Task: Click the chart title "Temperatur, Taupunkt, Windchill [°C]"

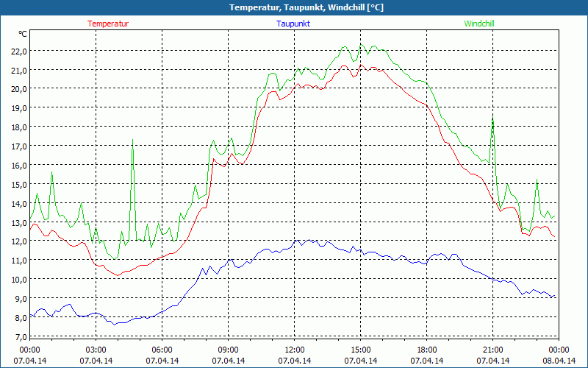Action: [306, 7]
